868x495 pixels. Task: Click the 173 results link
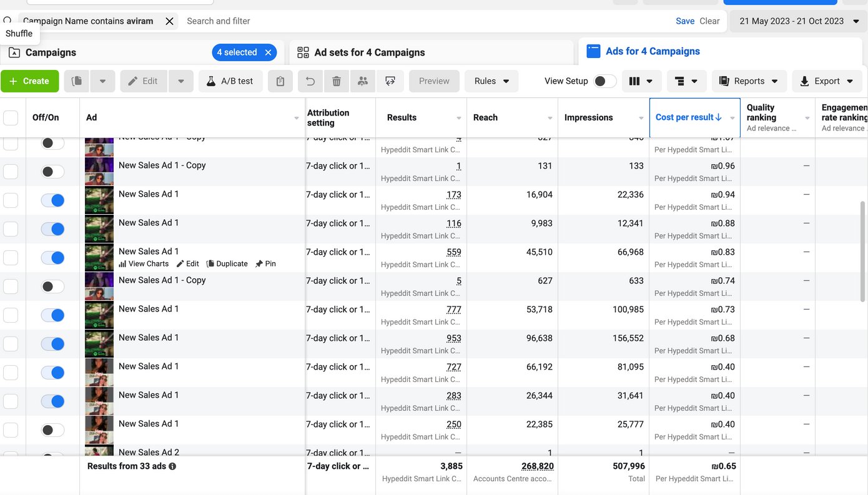click(x=454, y=195)
